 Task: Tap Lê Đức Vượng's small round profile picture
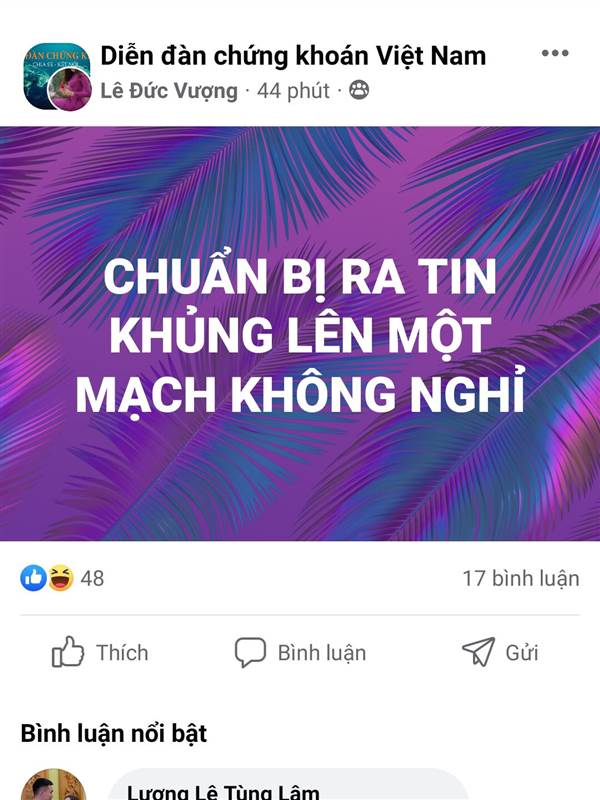coord(69,89)
